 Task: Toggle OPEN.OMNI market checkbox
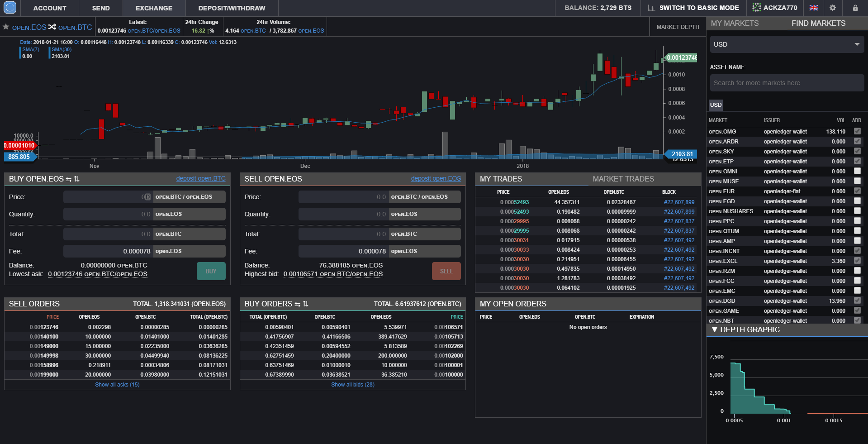[857, 171]
